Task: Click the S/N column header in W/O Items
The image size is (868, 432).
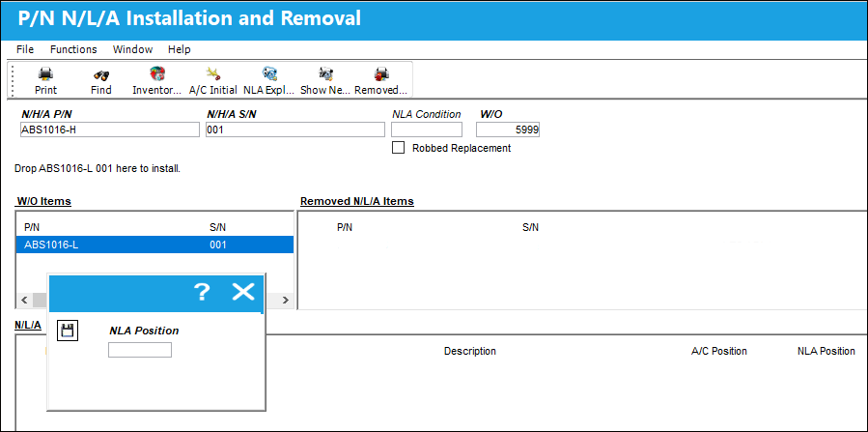Action: coord(217,227)
